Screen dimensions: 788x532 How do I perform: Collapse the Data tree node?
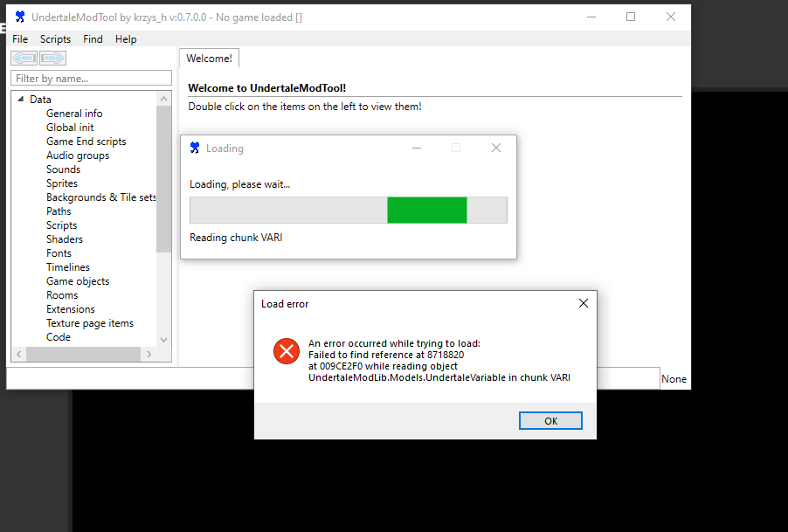(x=21, y=99)
